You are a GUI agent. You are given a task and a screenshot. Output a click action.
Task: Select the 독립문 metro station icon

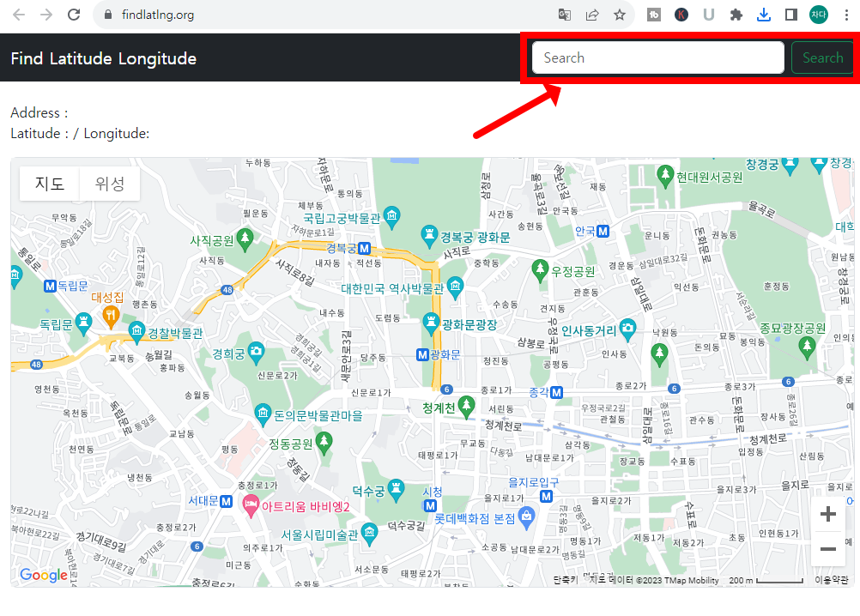(51, 286)
